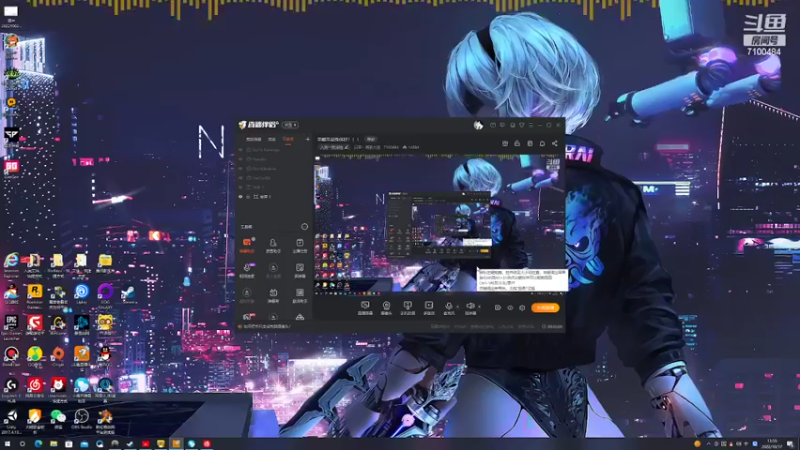Open OBS Studio desktop icon
This screenshot has width=800, height=450.
(x=81, y=419)
